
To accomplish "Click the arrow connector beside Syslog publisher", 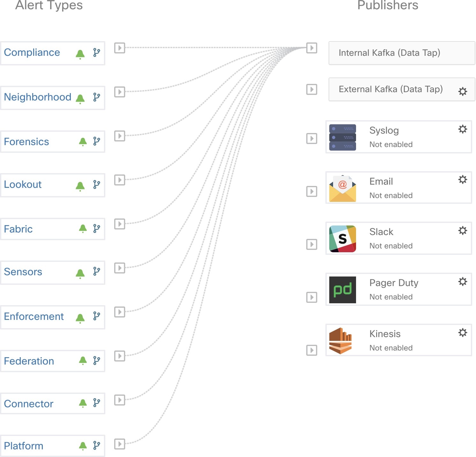I will 312,138.
